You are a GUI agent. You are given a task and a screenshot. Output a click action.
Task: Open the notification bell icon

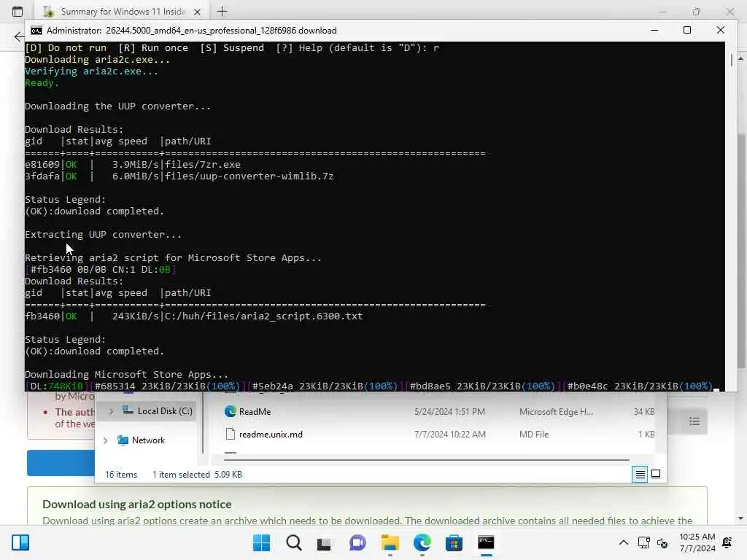click(727, 542)
